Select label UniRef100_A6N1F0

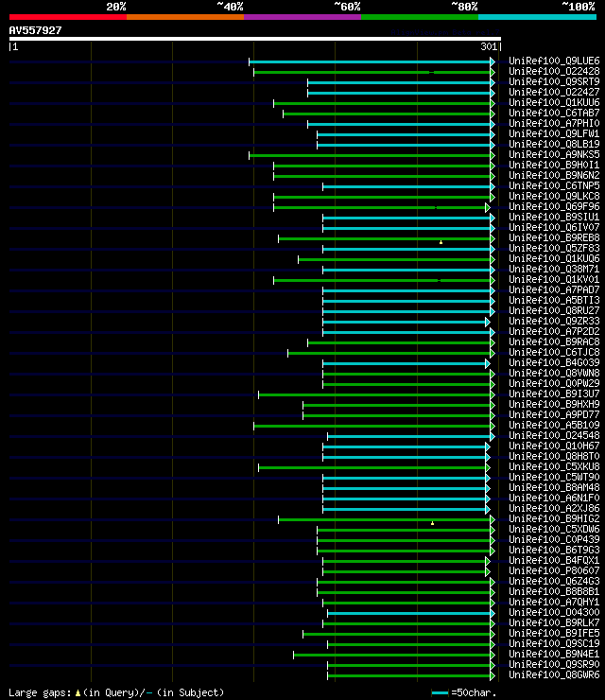[x=554, y=498]
